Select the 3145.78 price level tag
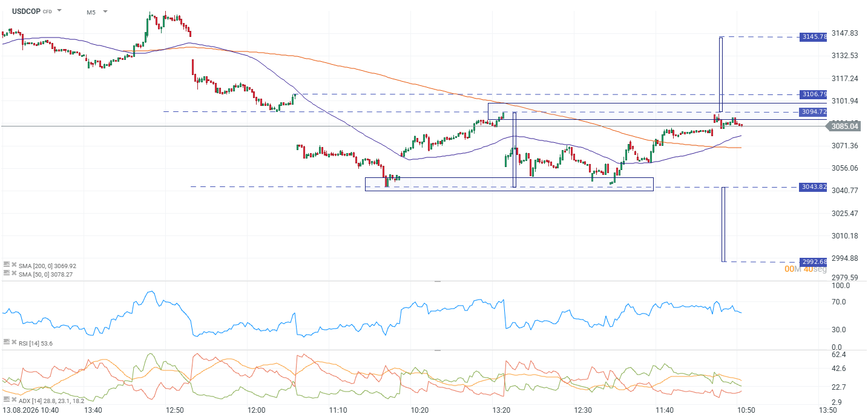This screenshot has width=868, height=420. click(x=813, y=37)
